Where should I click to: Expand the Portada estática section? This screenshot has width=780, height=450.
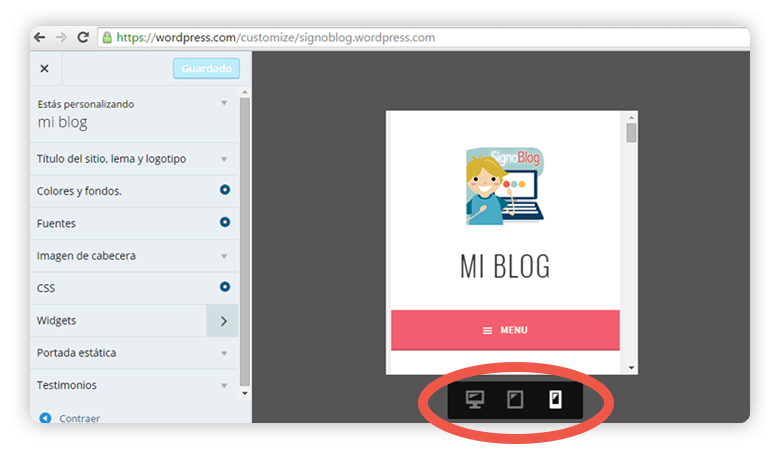[134, 353]
